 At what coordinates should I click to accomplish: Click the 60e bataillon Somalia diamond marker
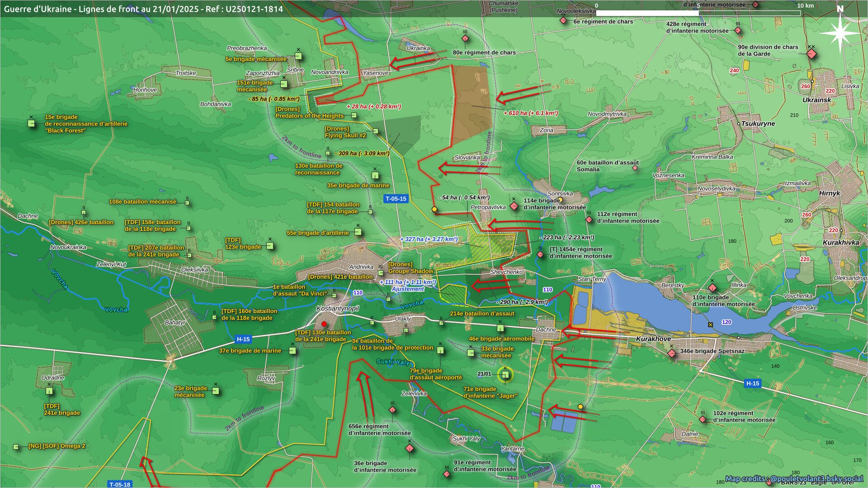tap(635, 168)
